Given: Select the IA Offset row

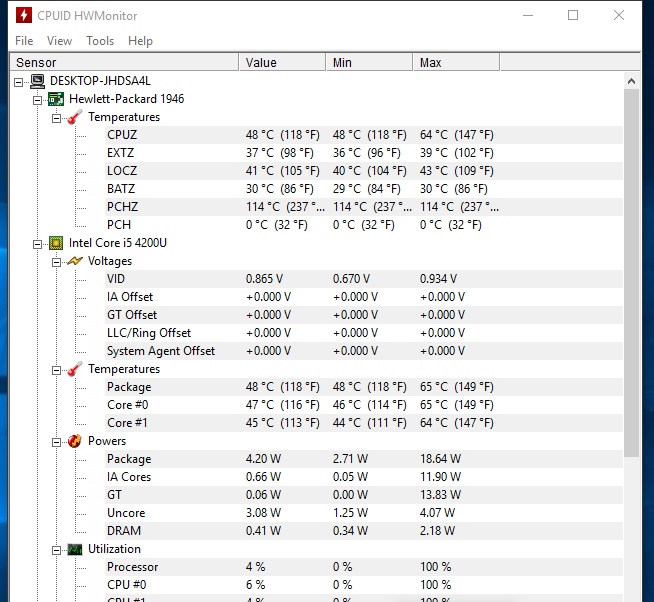Looking at the screenshot, I should click(x=364, y=297).
